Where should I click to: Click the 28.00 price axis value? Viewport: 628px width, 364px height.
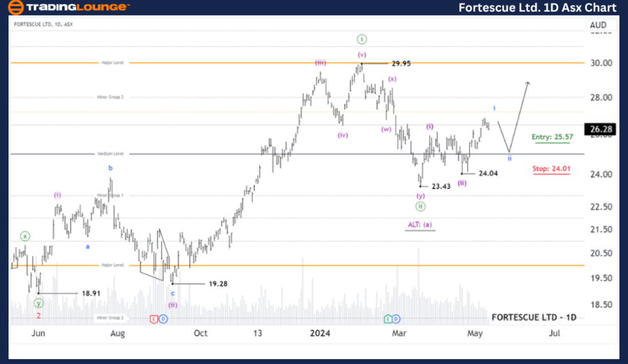[x=601, y=98]
